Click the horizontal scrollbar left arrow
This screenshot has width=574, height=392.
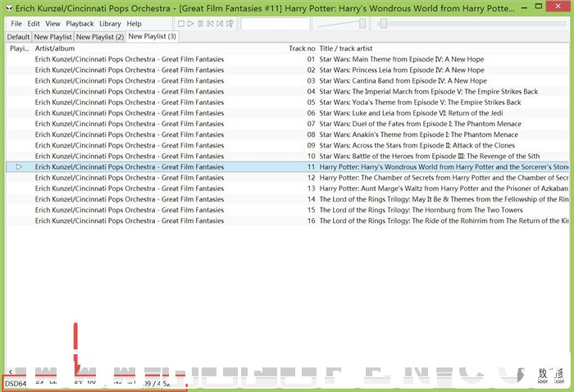10,371
